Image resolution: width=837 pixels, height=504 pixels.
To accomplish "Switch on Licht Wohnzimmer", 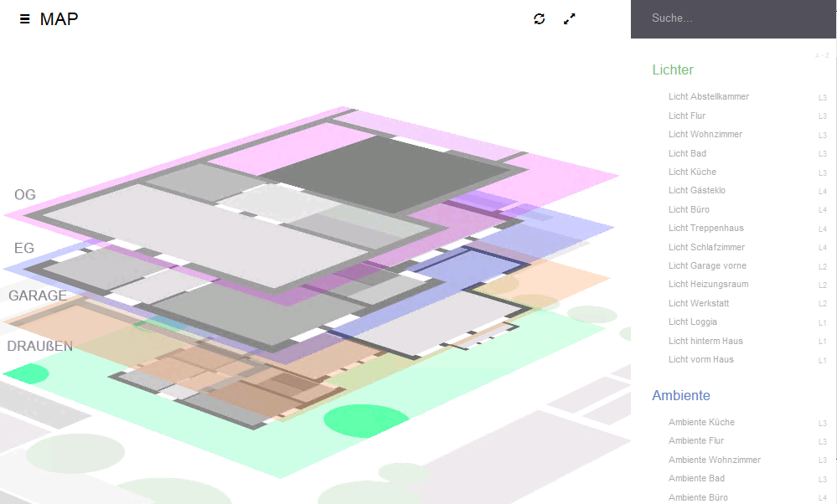I will tap(705, 134).
